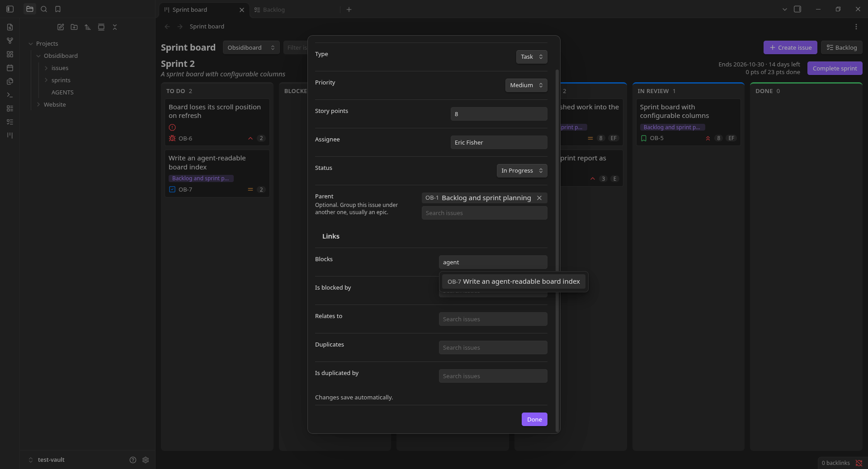Create a new canvas via ribbon icon
The height and width of the screenshot is (469, 868).
(x=10, y=54)
